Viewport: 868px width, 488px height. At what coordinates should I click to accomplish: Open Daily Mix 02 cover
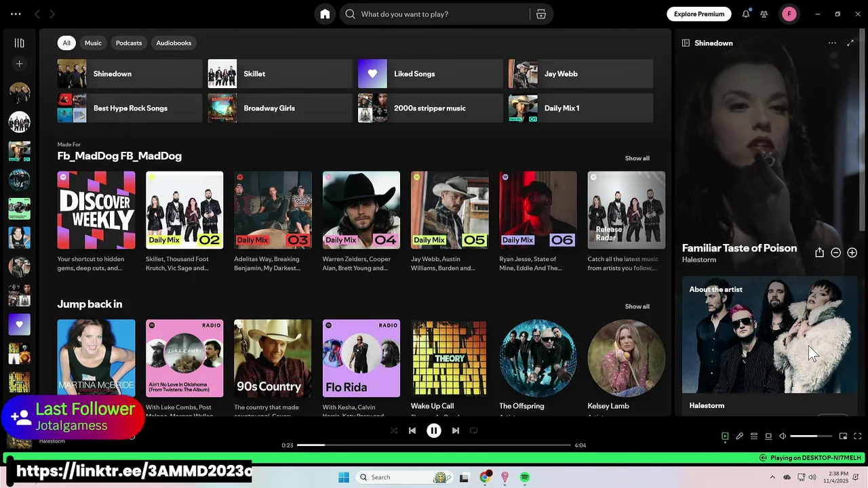click(x=184, y=210)
